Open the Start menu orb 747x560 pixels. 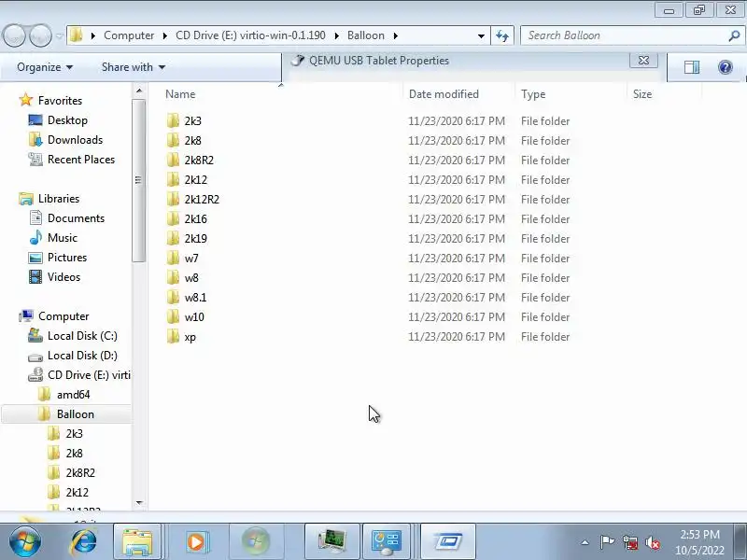24,541
